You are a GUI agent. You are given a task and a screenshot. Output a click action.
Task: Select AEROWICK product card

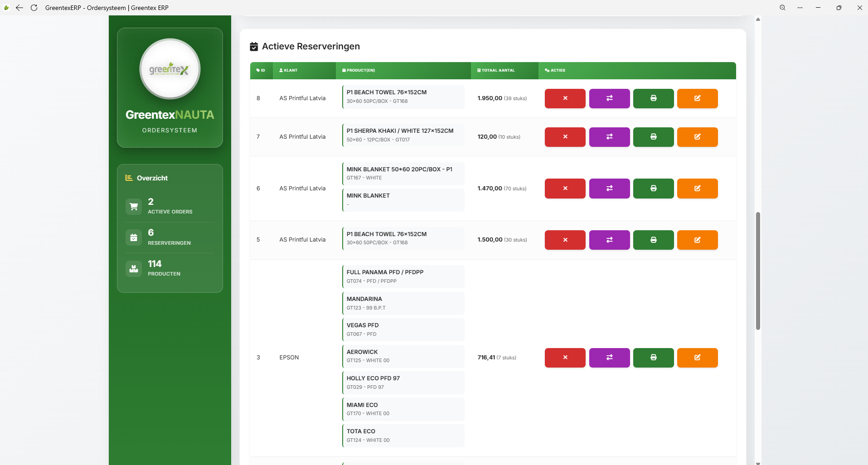(x=403, y=356)
